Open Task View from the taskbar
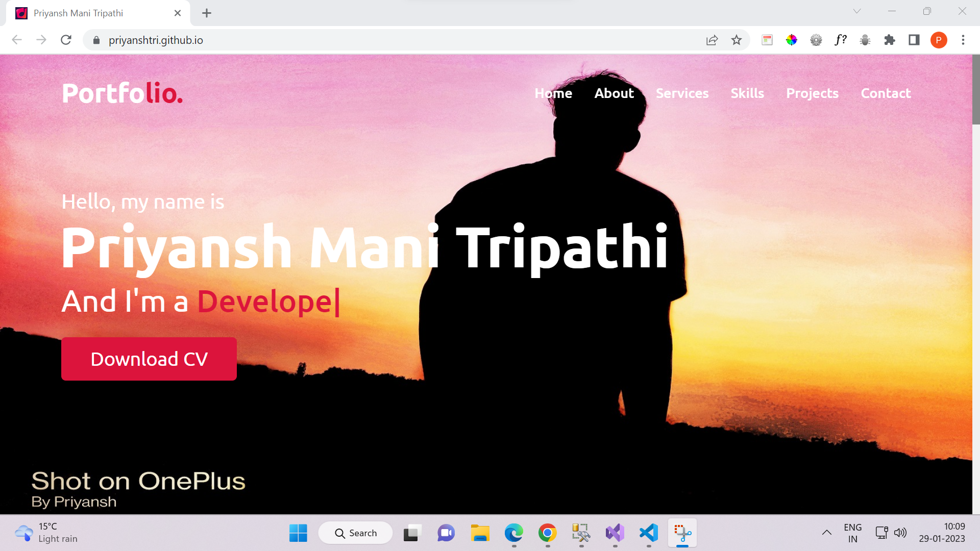 412,533
